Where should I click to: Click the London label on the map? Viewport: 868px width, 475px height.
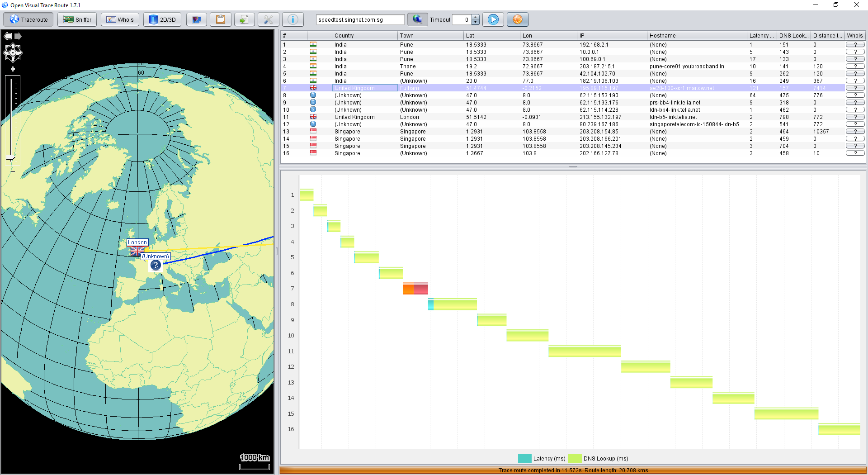(x=137, y=242)
